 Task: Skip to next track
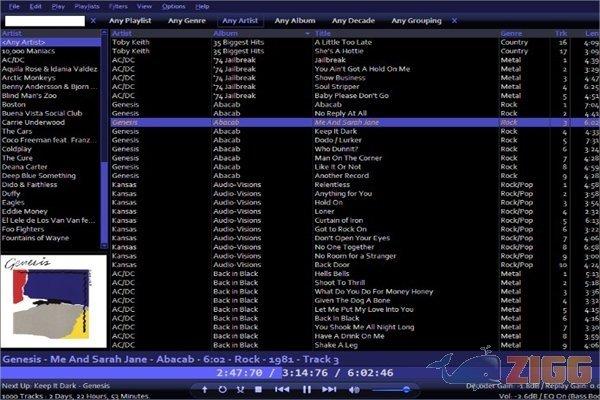[x=331, y=389]
